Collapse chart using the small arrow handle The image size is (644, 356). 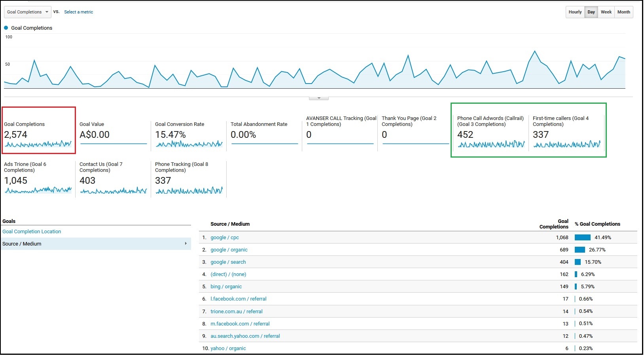point(319,98)
